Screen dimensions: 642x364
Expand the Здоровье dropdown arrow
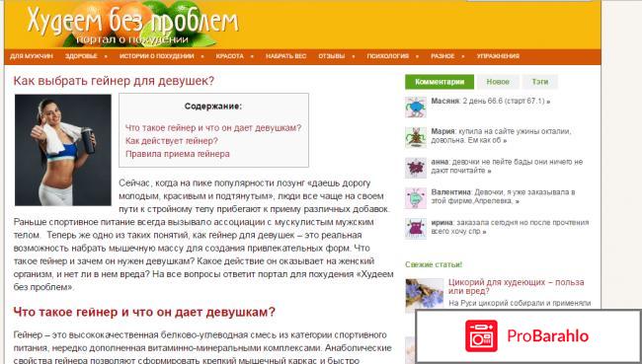(x=106, y=56)
